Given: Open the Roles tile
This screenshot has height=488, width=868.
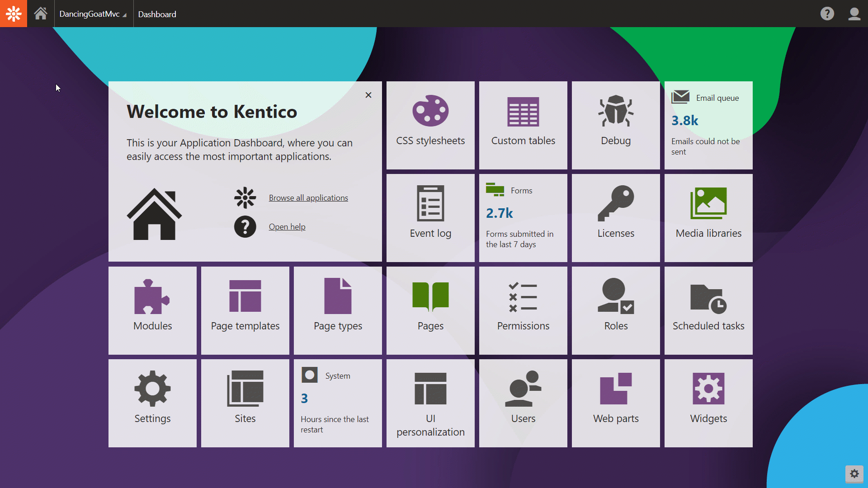Looking at the screenshot, I should pyautogui.click(x=616, y=310).
